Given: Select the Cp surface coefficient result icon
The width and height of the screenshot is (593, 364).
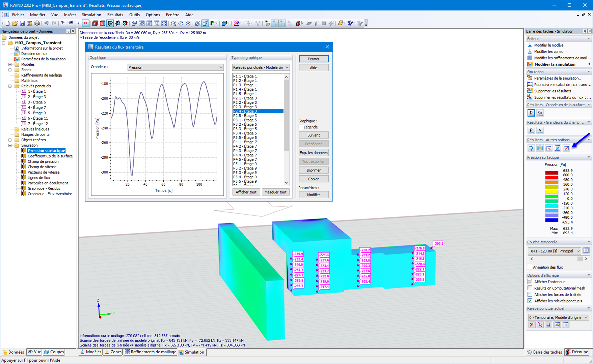Looking at the screenshot, I should point(540,113).
